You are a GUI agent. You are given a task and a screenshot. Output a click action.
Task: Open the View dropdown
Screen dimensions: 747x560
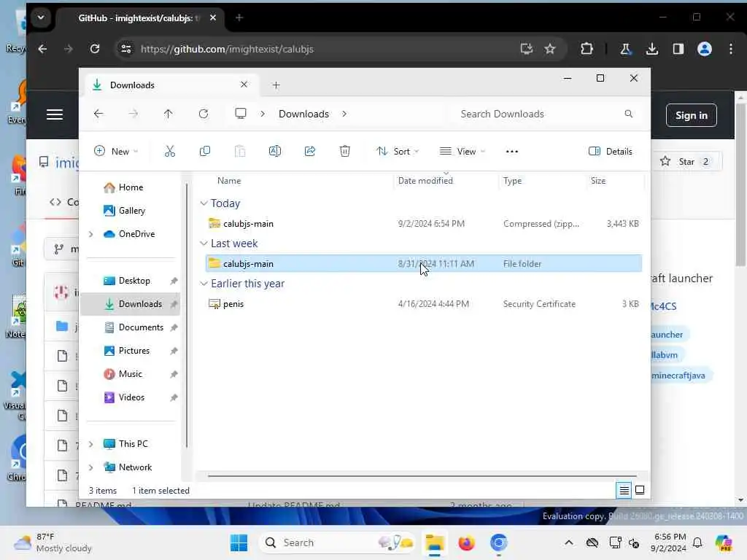click(462, 152)
